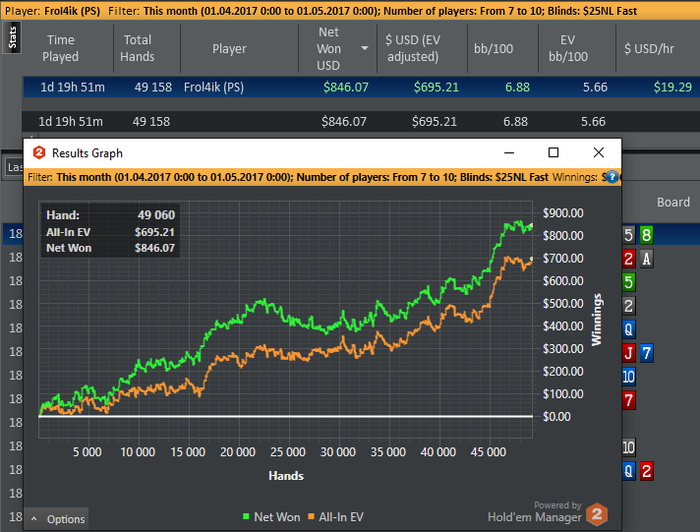Click the orange All-In EV legend swatch
Image resolution: width=700 pixels, height=532 pixels.
[x=311, y=516]
